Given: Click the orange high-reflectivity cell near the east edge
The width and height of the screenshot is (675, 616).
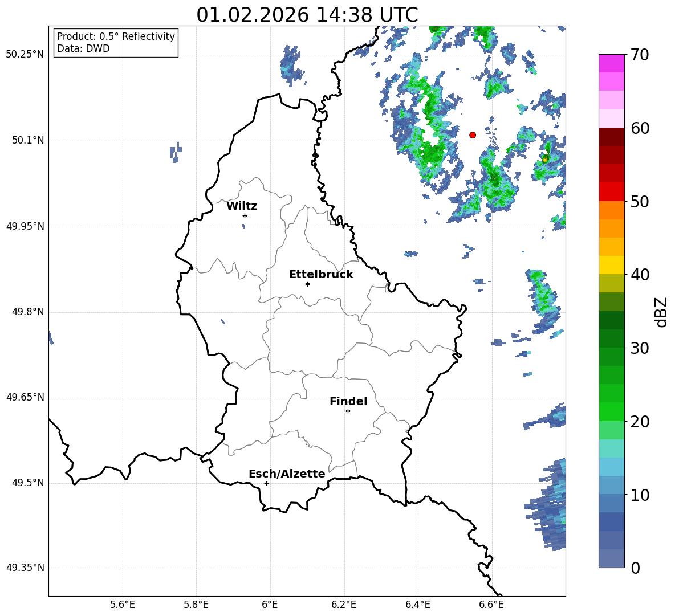Looking at the screenshot, I should (545, 160).
